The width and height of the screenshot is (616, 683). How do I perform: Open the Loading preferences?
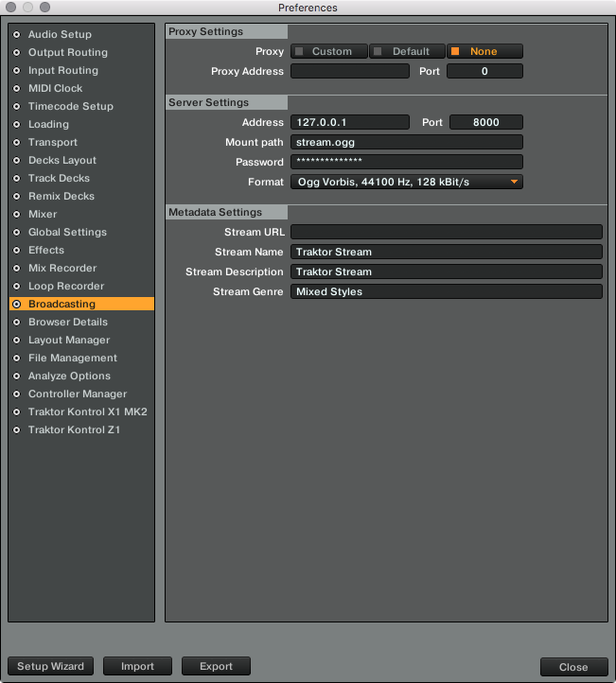point(81,124)
